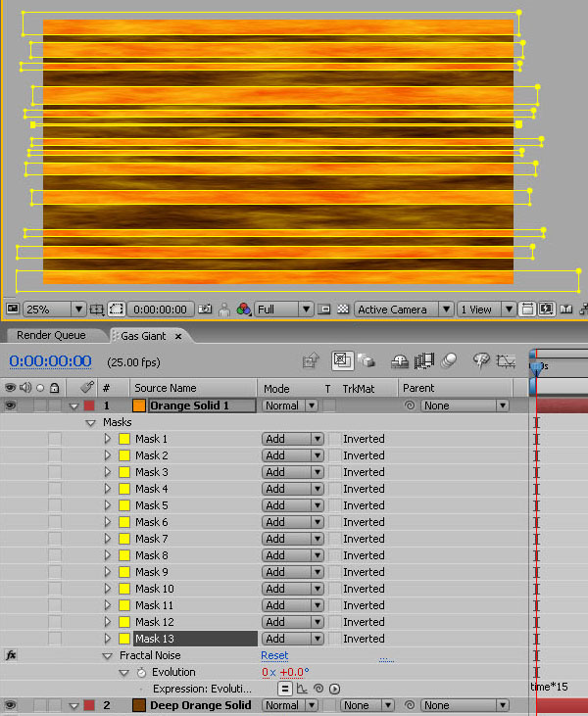
Task: Toggle the region of interest icon
Action: (x=117, y=310)
